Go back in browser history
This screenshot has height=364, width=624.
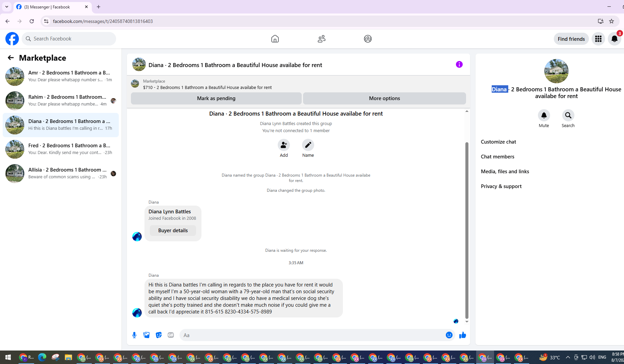pyautogui.click(x=7, y=21)
